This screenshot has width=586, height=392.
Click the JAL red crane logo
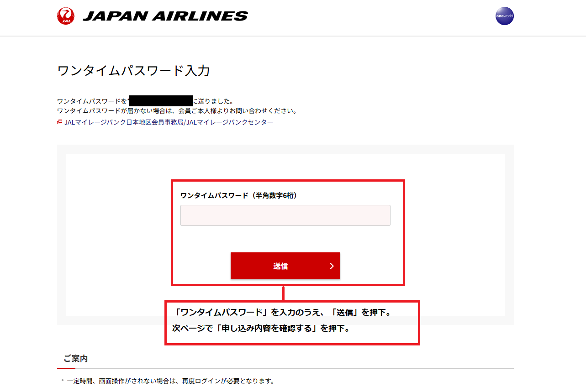(x=66, y=16)
